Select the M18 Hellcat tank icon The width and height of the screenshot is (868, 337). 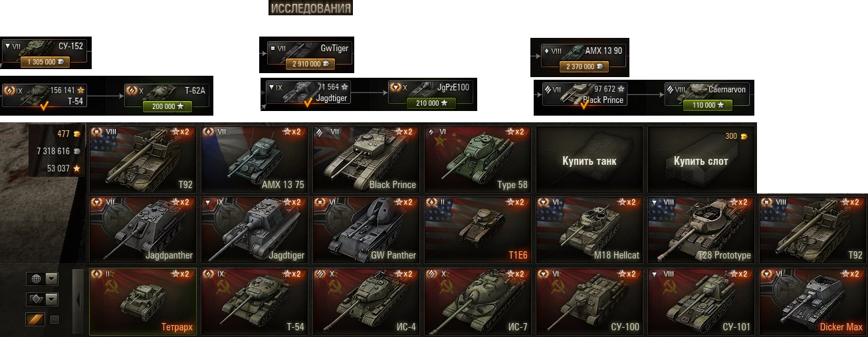pyautogui.click(x=590, y=229)
